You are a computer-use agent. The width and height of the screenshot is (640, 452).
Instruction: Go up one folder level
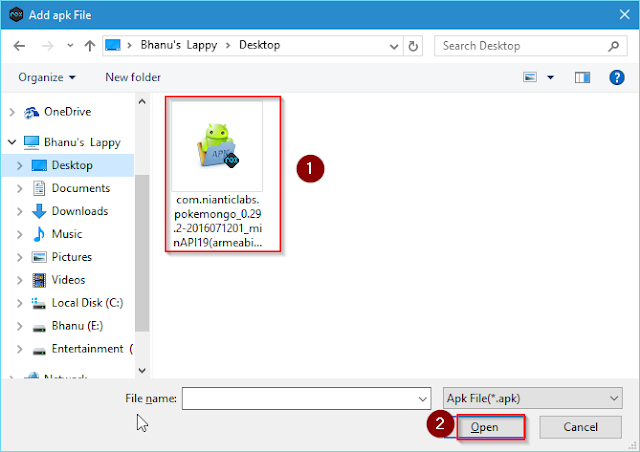[89, 45]
